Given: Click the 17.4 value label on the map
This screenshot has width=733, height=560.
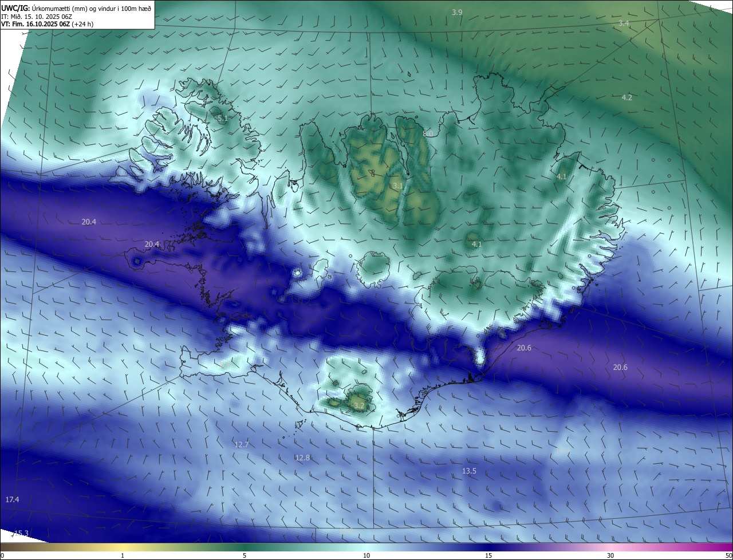Looking at the screenshot, I should point(12,500).
